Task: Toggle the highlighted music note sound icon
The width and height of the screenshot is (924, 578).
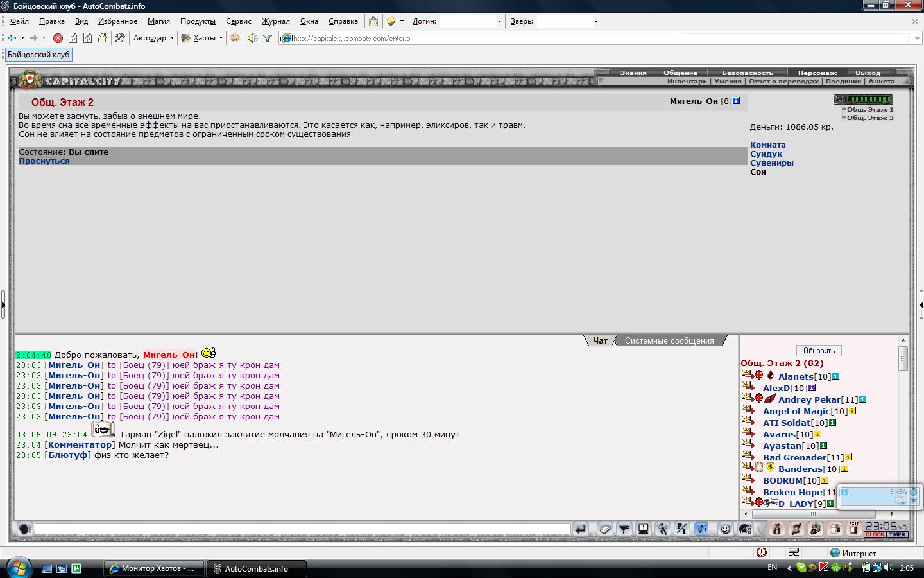Action: point(701,529)
